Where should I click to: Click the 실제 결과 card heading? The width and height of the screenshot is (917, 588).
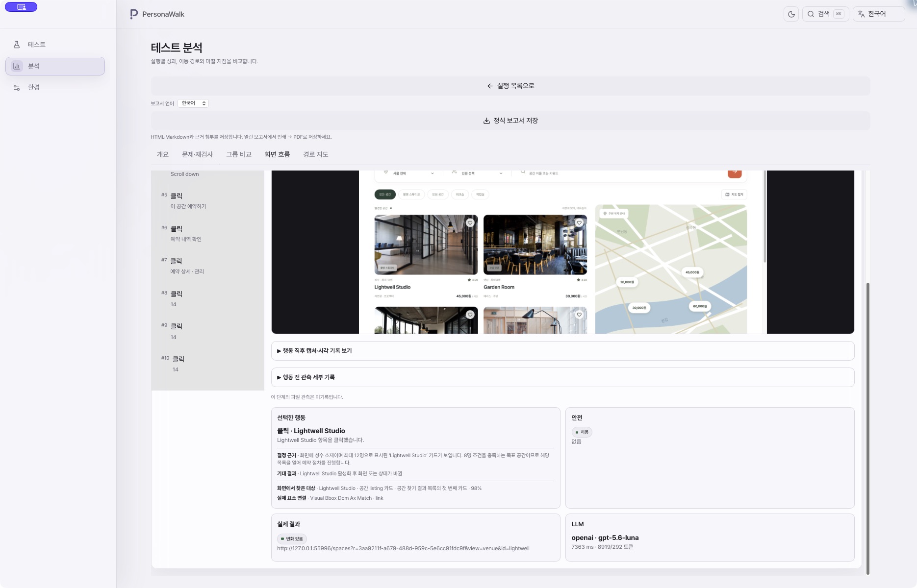point(288,524)
